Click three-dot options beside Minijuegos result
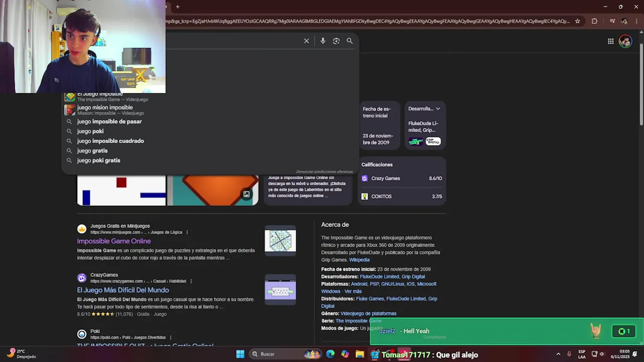This screenshot has height=362, width=644. (187, 232)
